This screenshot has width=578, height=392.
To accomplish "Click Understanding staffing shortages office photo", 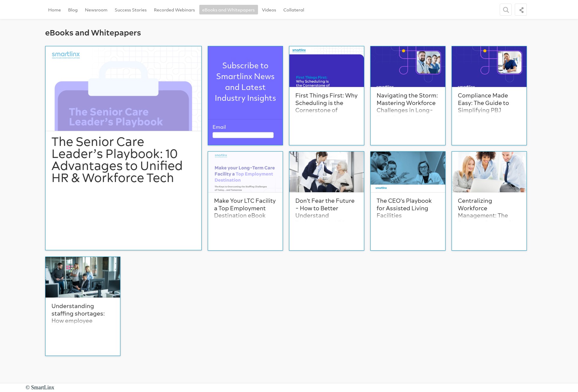I will [x=83, y=277].
